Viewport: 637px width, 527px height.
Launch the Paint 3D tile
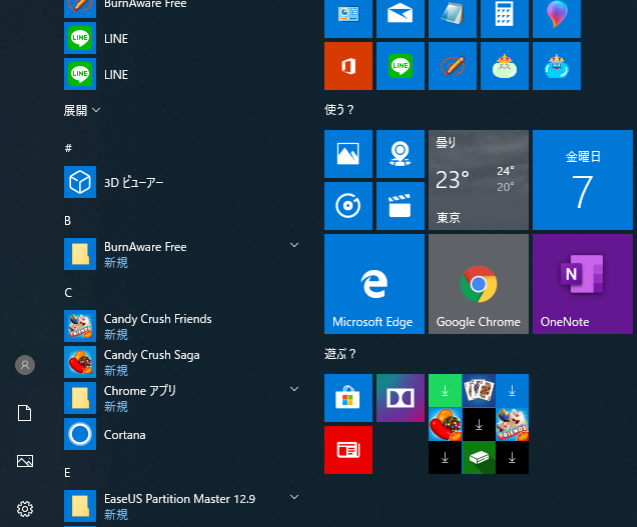[557, 19]
